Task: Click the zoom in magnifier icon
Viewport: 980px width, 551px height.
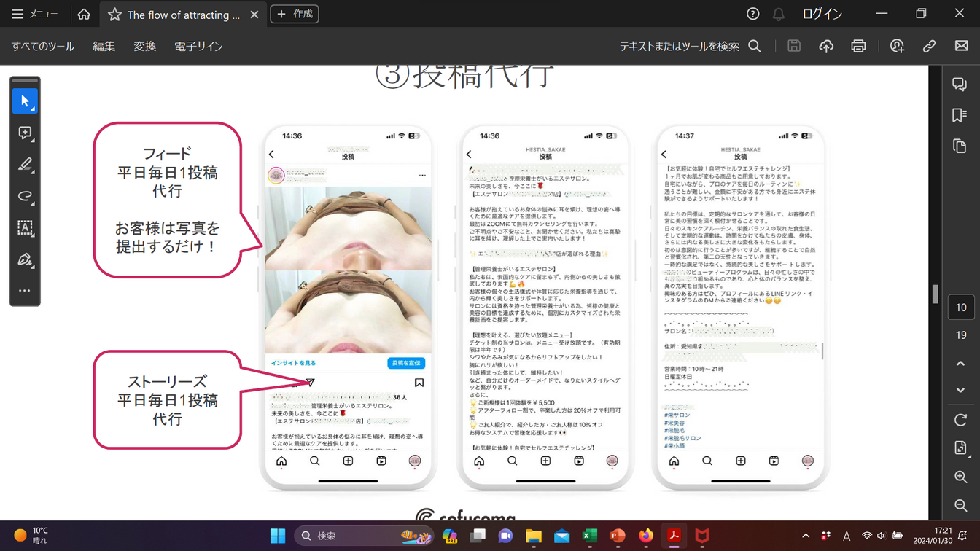Action: 960,477
